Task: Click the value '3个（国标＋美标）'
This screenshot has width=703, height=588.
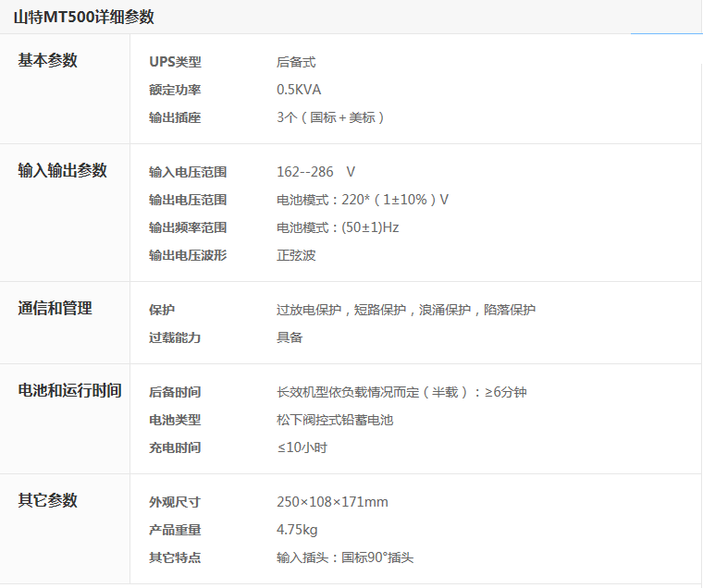Action: 330,117
